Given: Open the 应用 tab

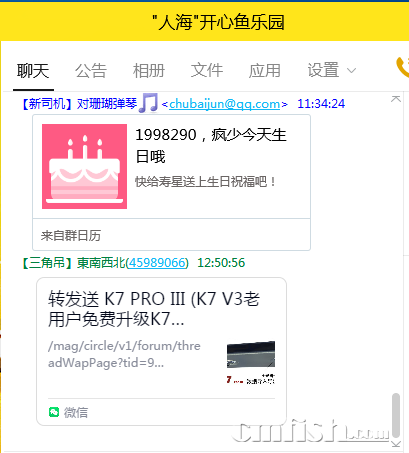Looking at the screenshot, I should coord(265,71).
